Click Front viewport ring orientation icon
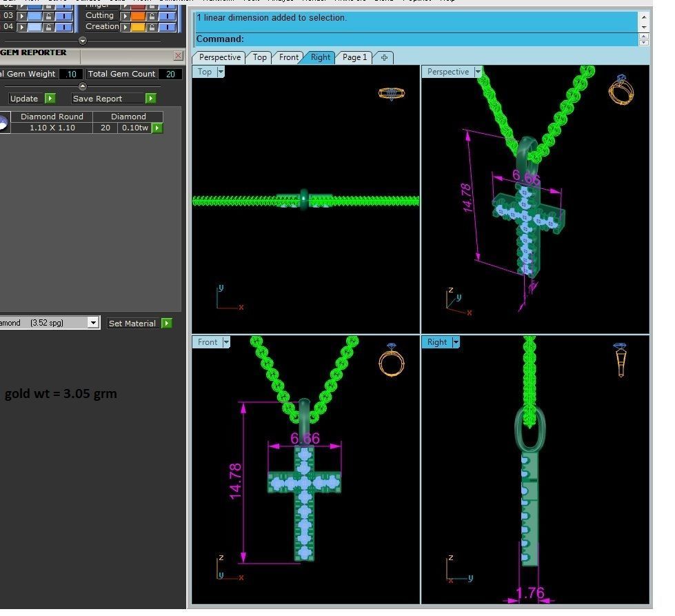Image resolution: width=675 pixels, height=616 pixels. [x=392, y=360]
